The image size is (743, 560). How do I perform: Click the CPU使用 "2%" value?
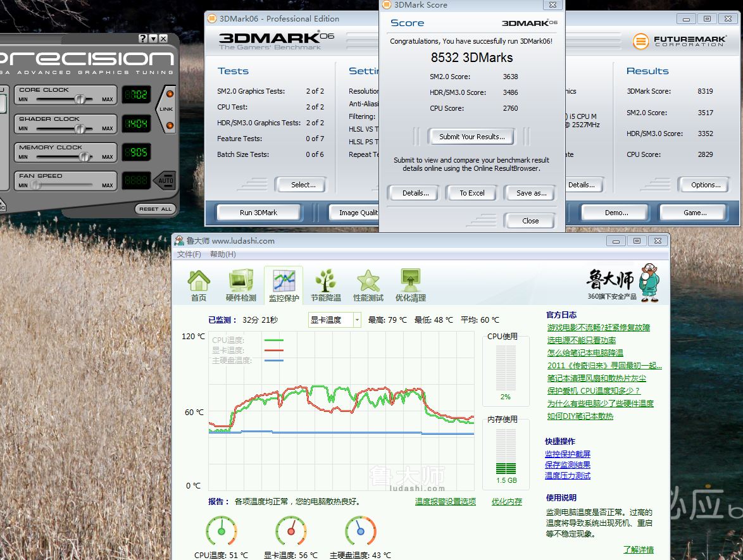tap(506, 397)
